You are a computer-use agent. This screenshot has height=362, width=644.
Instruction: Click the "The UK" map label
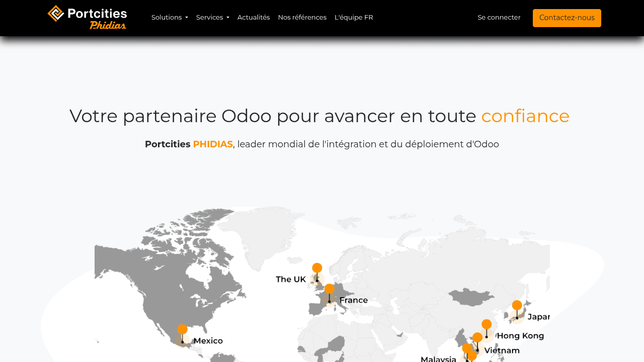click(x=291, y=280)
